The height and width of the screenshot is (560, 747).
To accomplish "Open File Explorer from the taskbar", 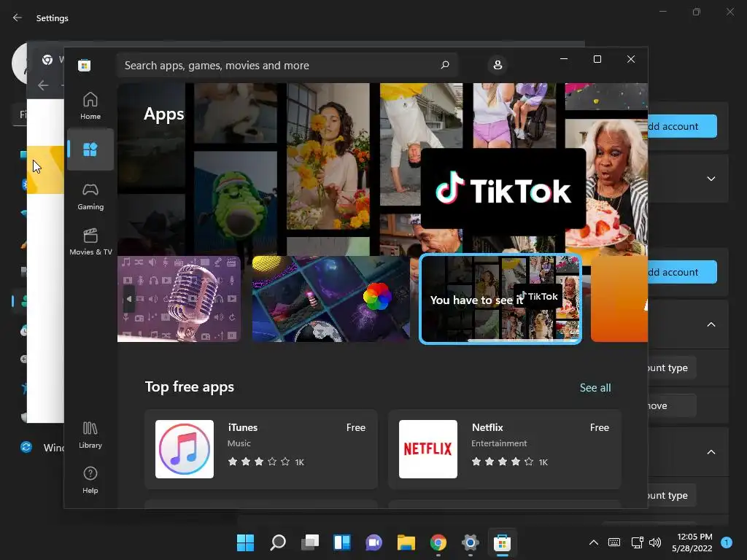I will (x=406, y=542).
